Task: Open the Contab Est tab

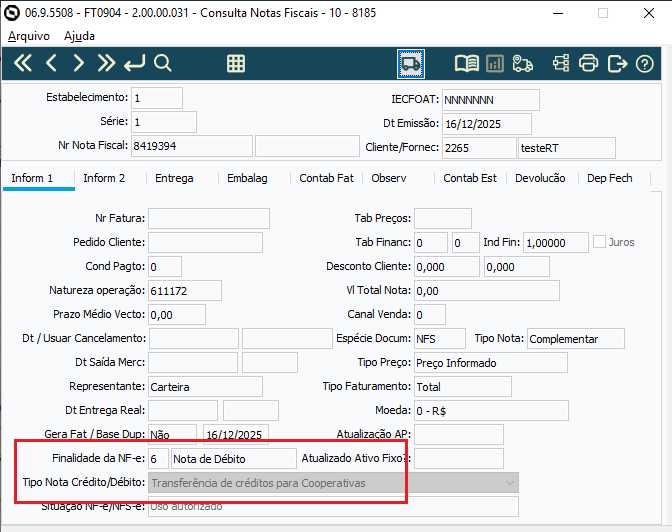Action: tap(470, 178)
